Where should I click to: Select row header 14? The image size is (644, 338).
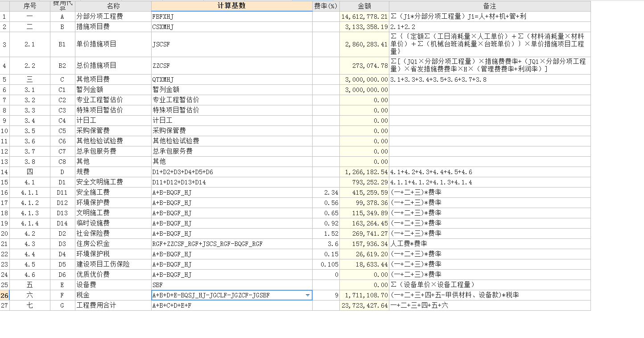point(4,172)
